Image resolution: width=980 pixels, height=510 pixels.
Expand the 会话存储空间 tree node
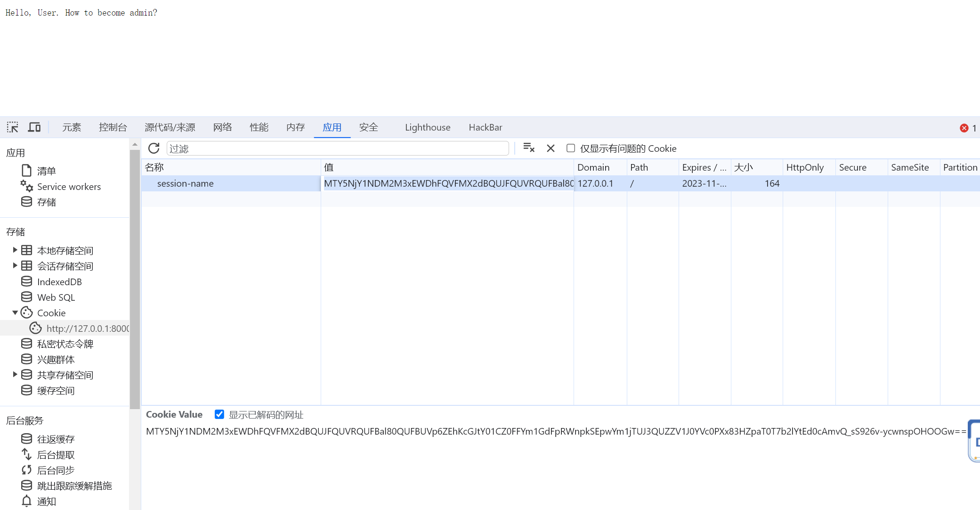tap(15, 266)
